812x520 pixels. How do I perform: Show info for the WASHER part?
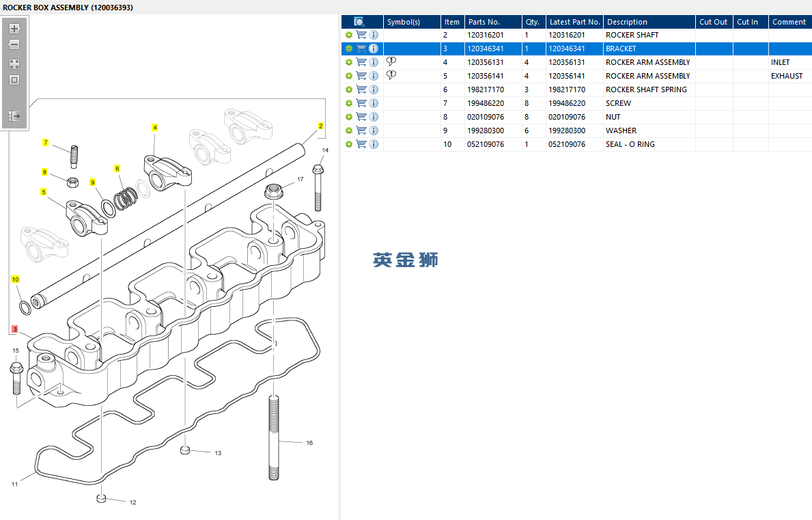click(374, 131)
